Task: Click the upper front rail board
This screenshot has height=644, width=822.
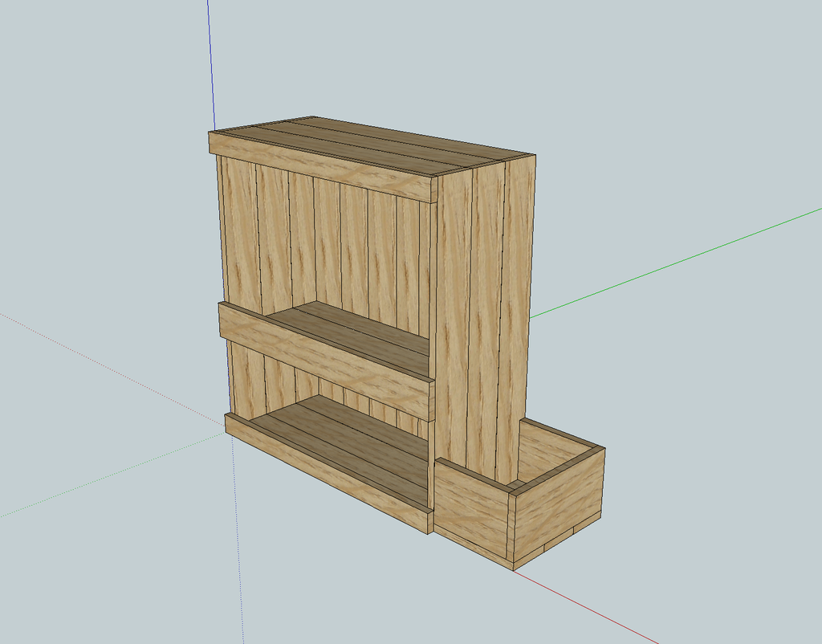Action: [323, 167]
